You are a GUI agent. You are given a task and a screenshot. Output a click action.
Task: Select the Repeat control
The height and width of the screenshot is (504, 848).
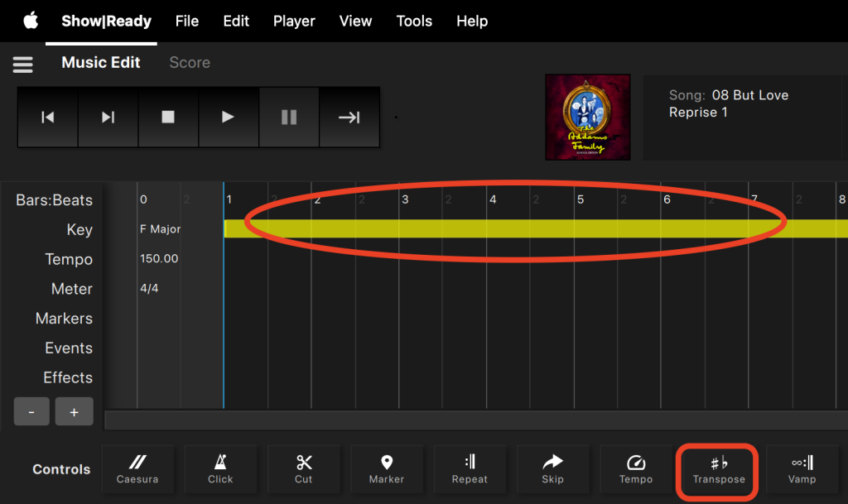470,469
